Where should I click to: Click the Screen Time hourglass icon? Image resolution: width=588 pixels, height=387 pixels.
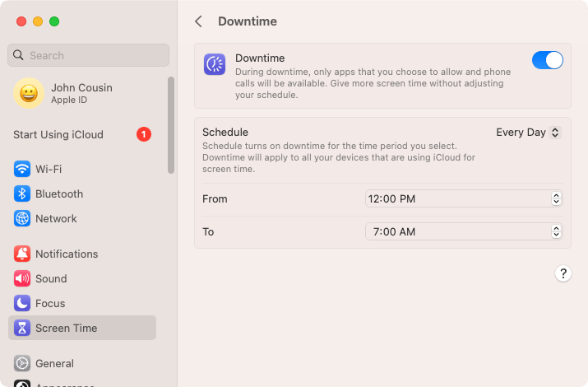pos(22,328)
